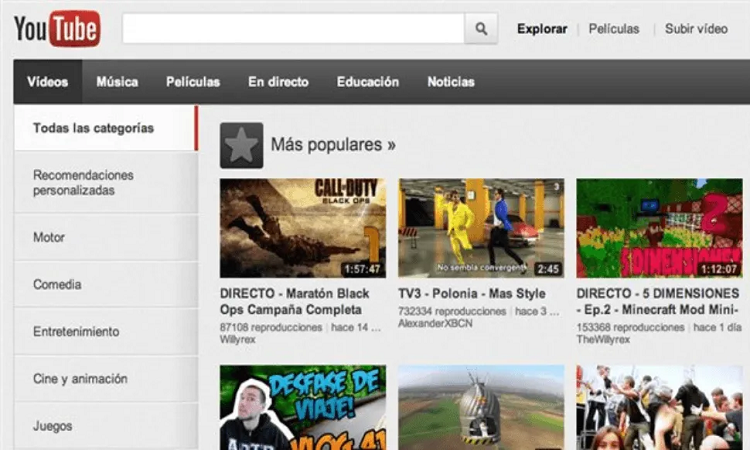
Task: Click the star icon beside Más populares
Action: 242,145
